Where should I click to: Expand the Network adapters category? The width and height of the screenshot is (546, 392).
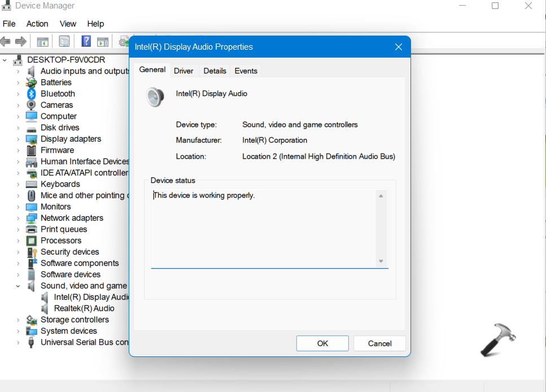[18, 218]
